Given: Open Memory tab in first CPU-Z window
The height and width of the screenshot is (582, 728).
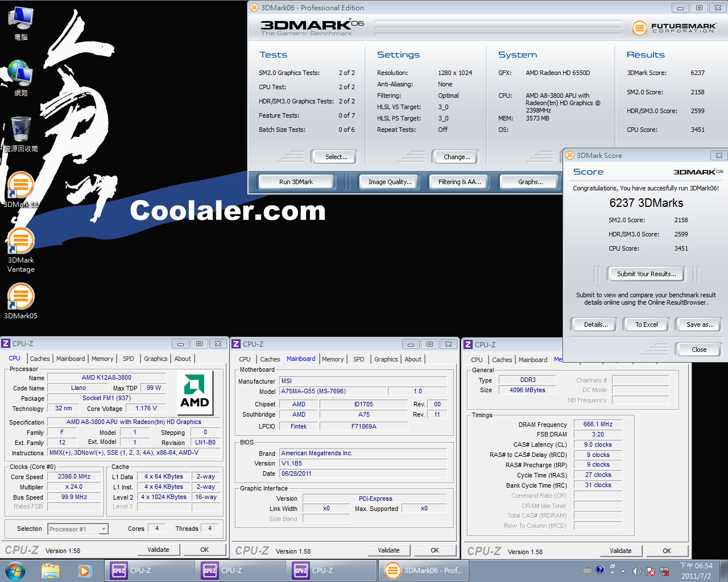Looking at the screenshot, I should coord(102,359).
